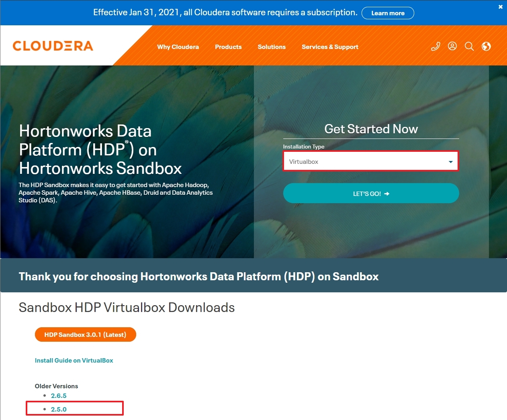
Task: Click the Cloudera logo
Action: tap(53, 46)
